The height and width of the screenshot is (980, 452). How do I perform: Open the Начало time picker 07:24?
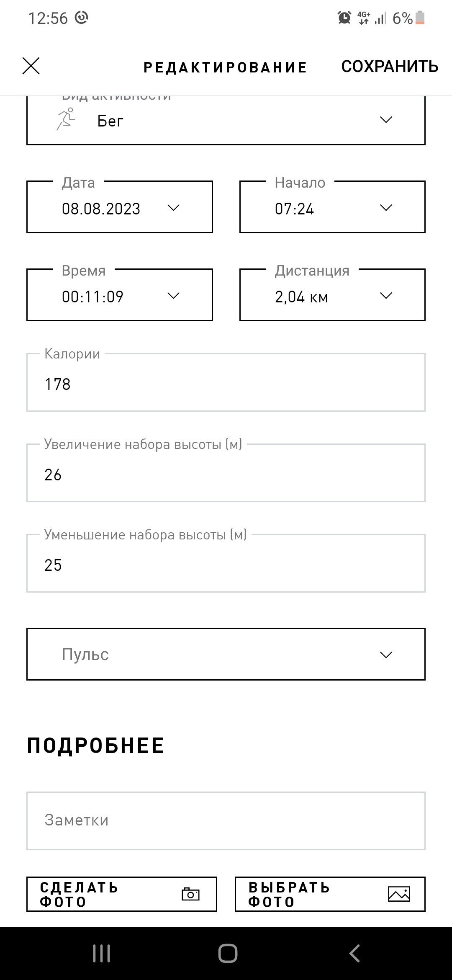tap(332, 207)
